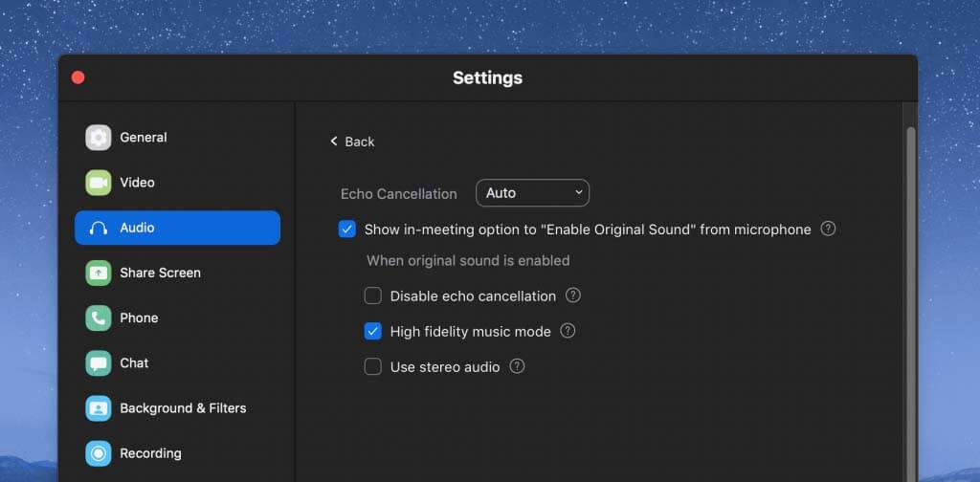Open the Chat bubble icon

pyautogui.click(x=99, y=362)
